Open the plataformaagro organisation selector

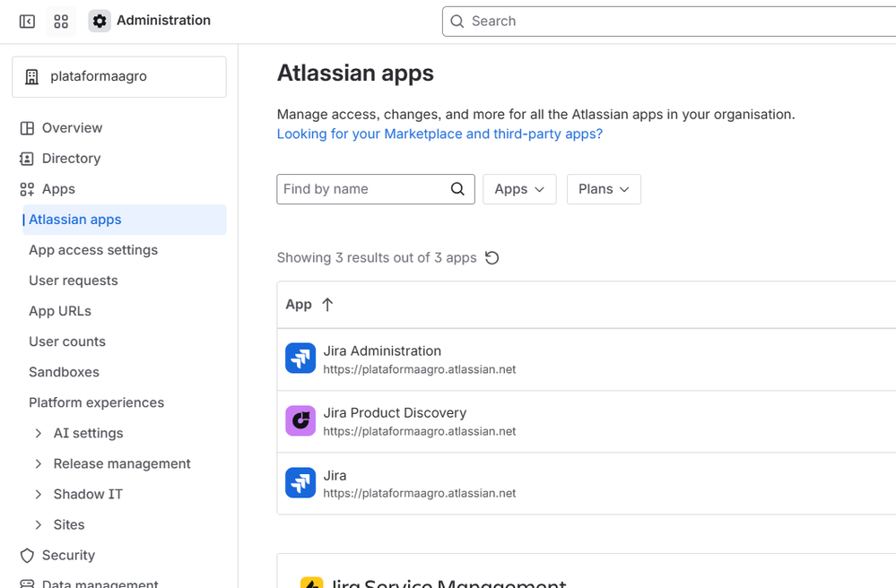[x=119, y=76]
